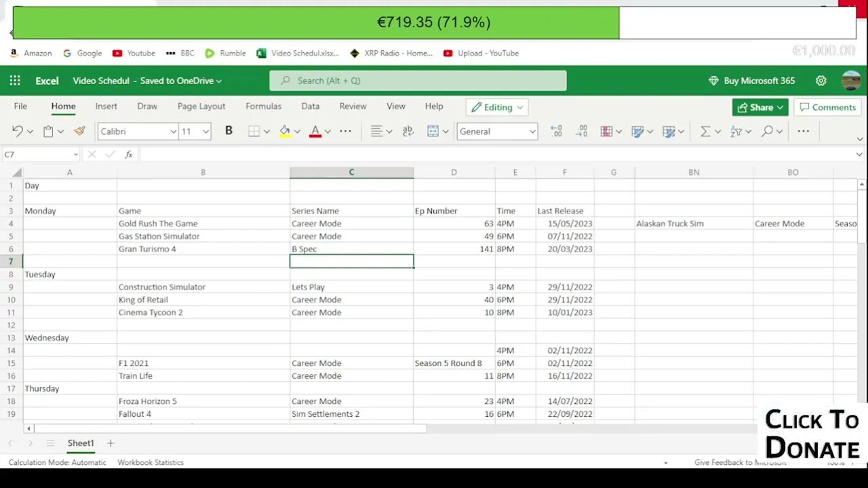Select cell containing Gran Turismo 4
Viewport: 868px width, 488px height.
(x=203, y=249)
